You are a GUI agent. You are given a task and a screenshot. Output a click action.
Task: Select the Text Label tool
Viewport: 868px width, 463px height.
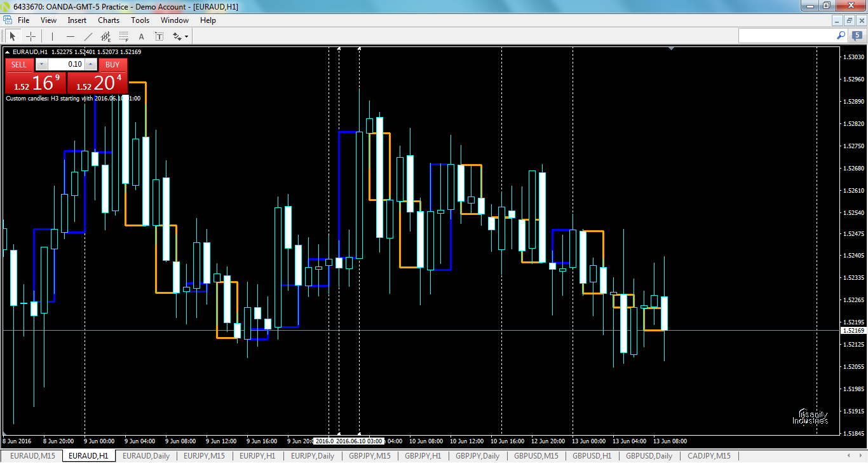pyautogui.click(x=159, y=36)
